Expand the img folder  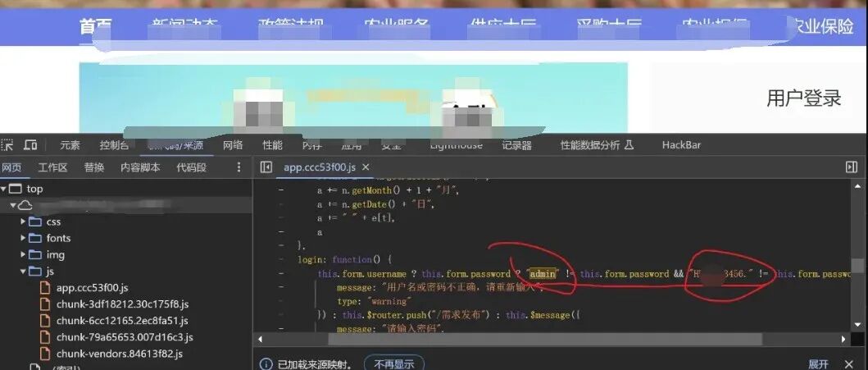click(23, 255)
